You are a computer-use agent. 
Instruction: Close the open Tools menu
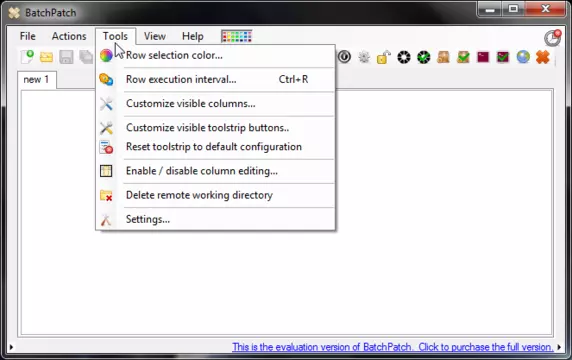[x=115, y=36]
